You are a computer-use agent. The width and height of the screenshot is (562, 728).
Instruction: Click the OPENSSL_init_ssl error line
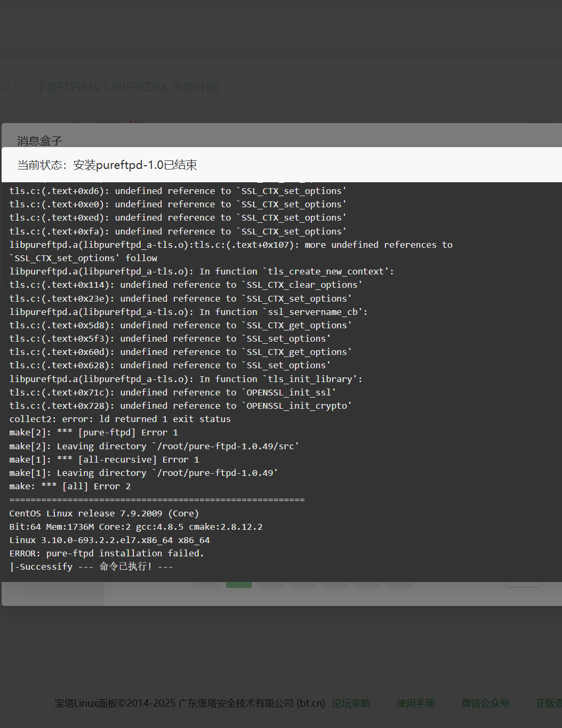tap(172, 392)
